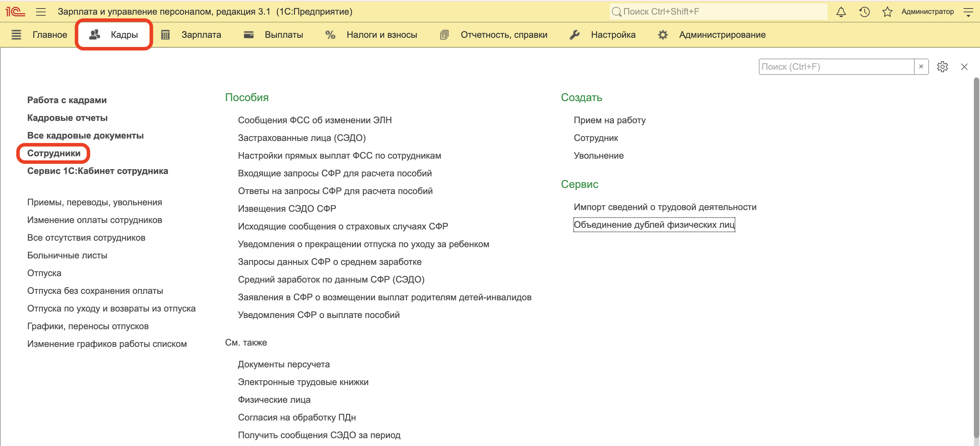This screenshot has width=980, height=446.
Task: Clear the section search field
Action: (921, 67)
